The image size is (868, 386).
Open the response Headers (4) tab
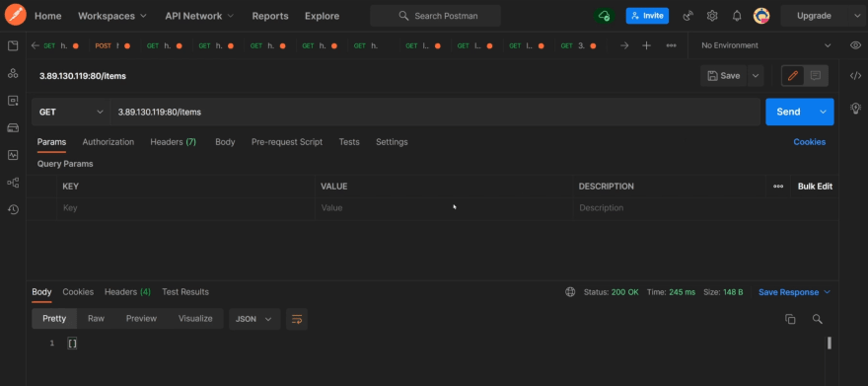pyautogui.click(x=127, y=292)
